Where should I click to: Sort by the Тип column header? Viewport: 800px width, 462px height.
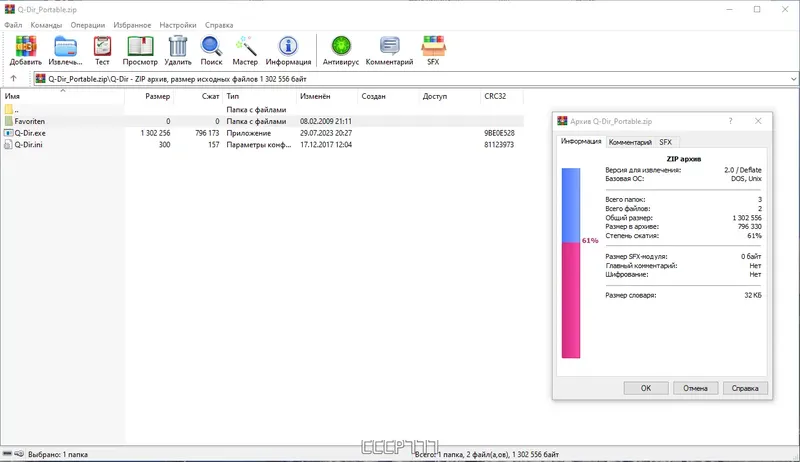pyautogui.click(x=260, y=96)
